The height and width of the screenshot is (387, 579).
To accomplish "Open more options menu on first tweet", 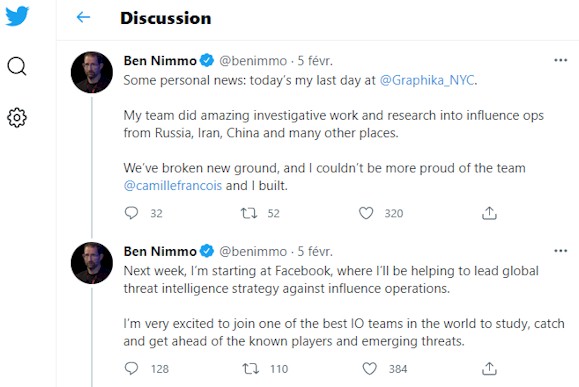I will click(x=561, y=60).
